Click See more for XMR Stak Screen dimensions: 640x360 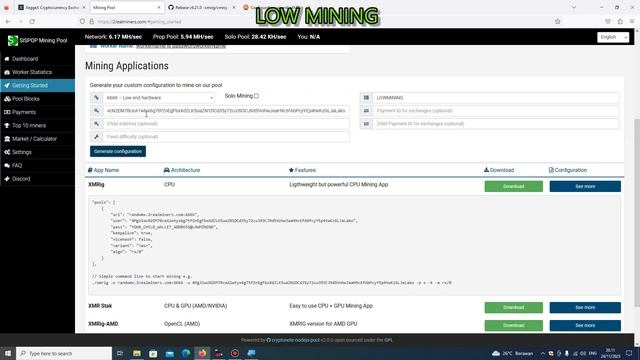point(585,307)
